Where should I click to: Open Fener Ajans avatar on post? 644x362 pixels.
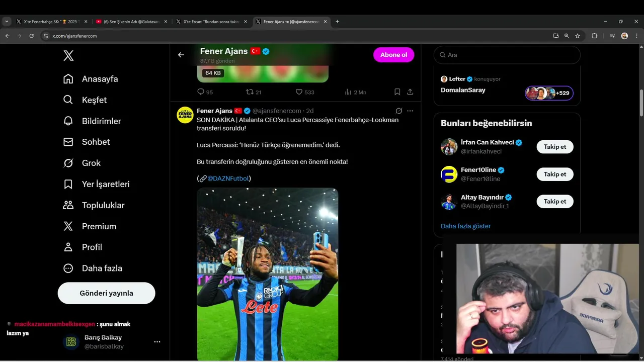185,115
